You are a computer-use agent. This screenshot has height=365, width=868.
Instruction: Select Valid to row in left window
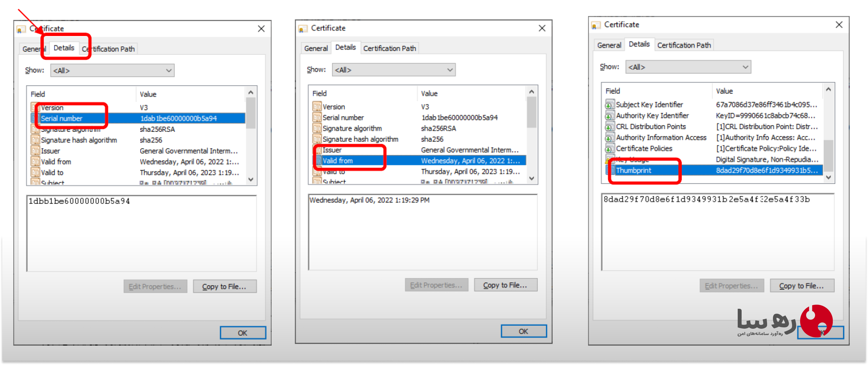(x=138, y=173)
